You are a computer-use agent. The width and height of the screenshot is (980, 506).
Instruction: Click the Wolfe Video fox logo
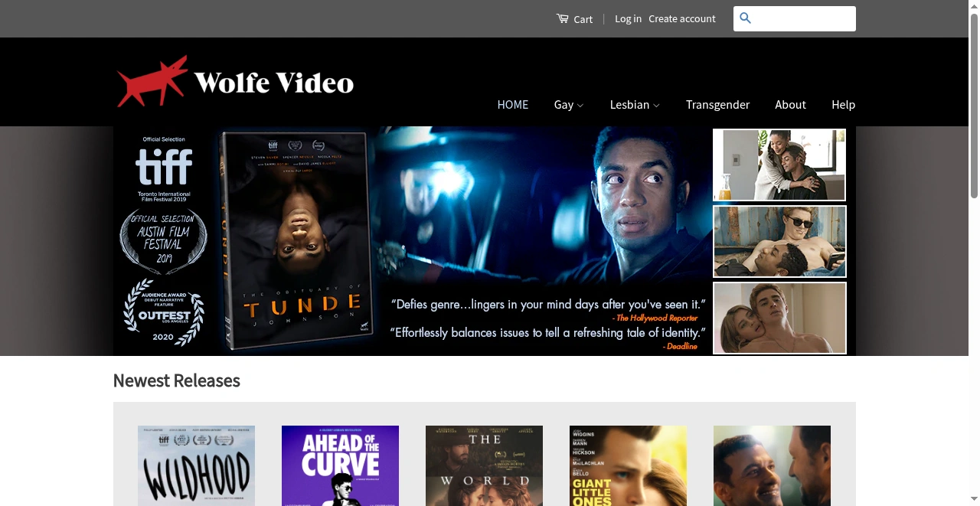(x=153, y=80)
